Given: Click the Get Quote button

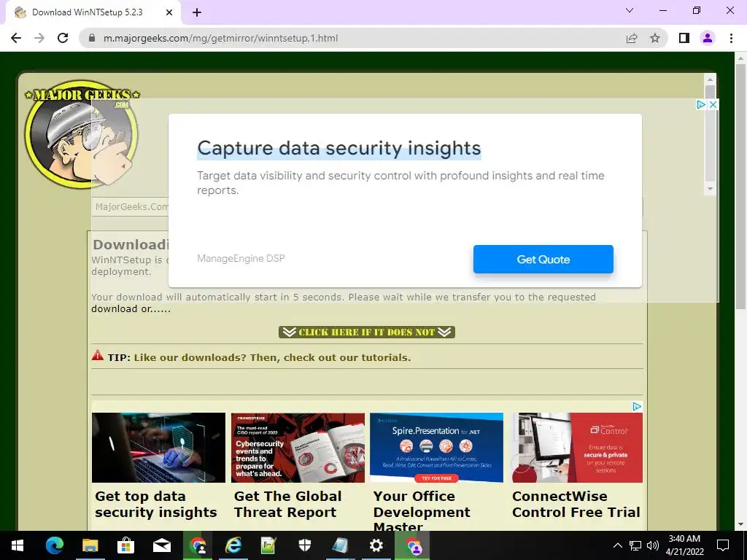Looking at the screenshot, I should pyautogui.click(x=543, y=260).
